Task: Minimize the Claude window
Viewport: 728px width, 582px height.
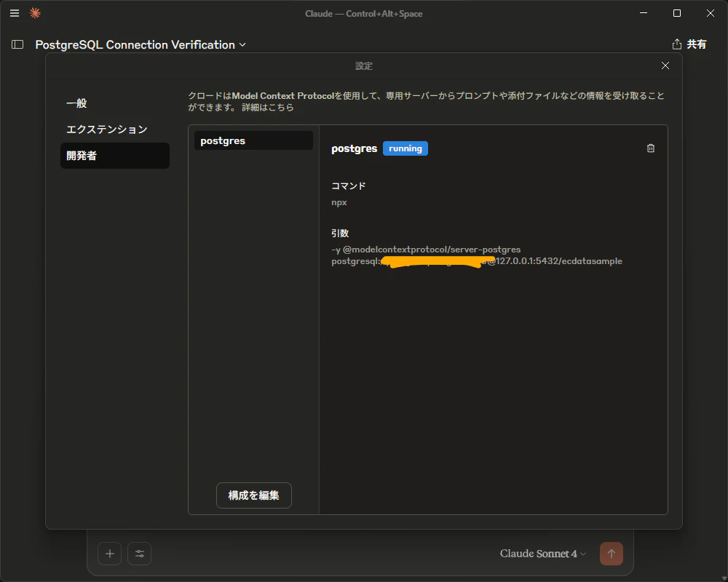Action: pos(644,13)
